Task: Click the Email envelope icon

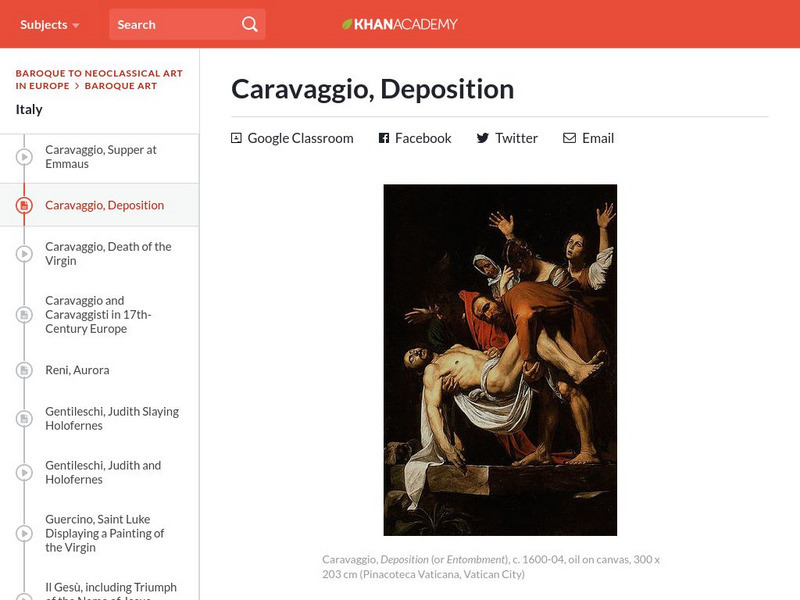Action: [569, 138]
